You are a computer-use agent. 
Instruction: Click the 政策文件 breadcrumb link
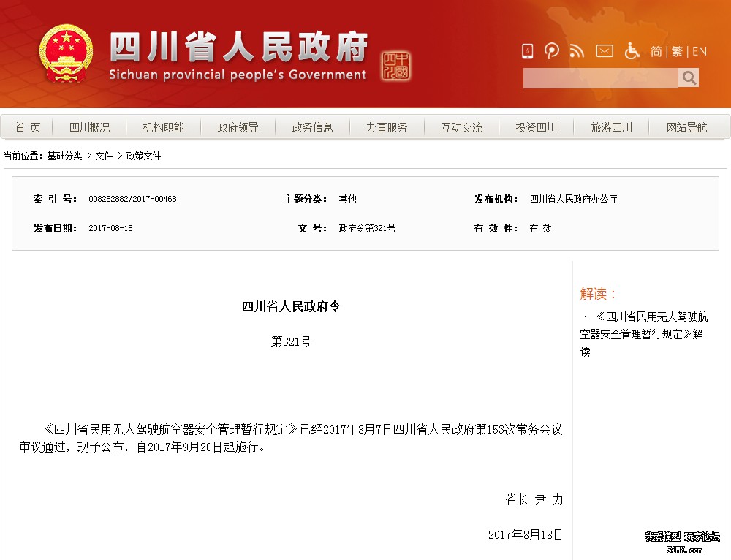pyautogui.click(x=143, y=156)
